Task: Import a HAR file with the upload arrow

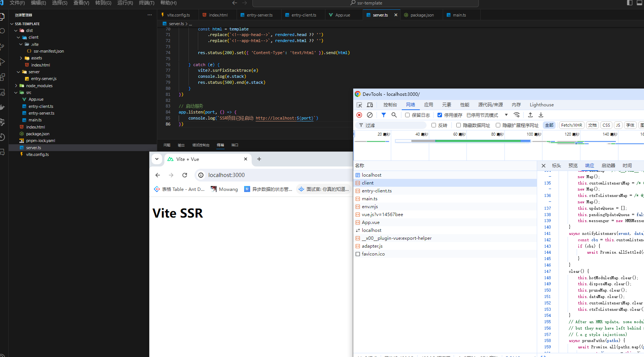Action: click(530, 115)
